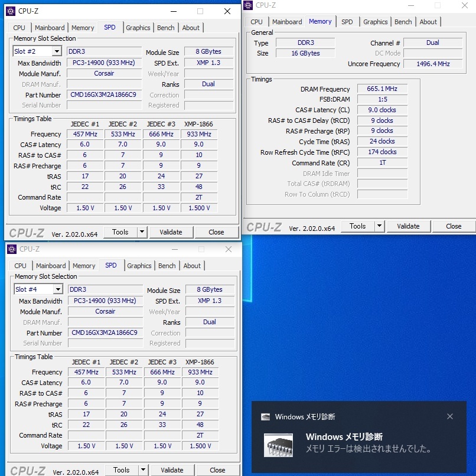Click memory Size value 16 GBytes
Image resolution: width=476 pixels, height=476 pixels.
click(305, 53)
